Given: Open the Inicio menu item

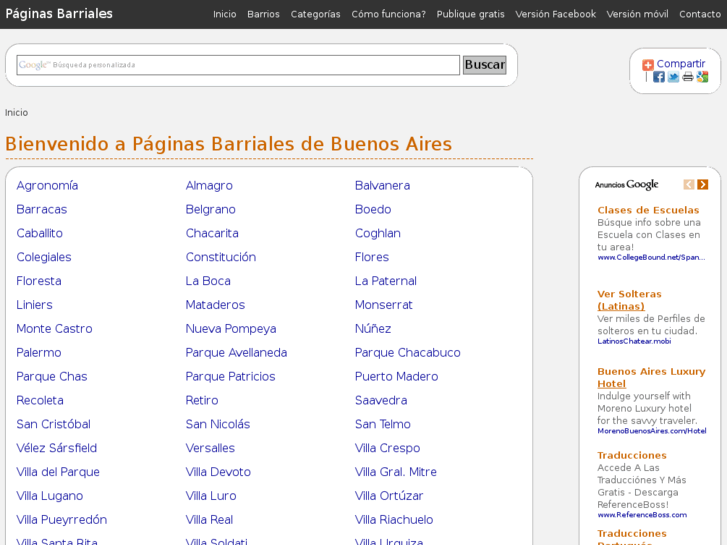Looking at the screenshot, I should click(224, 14).
